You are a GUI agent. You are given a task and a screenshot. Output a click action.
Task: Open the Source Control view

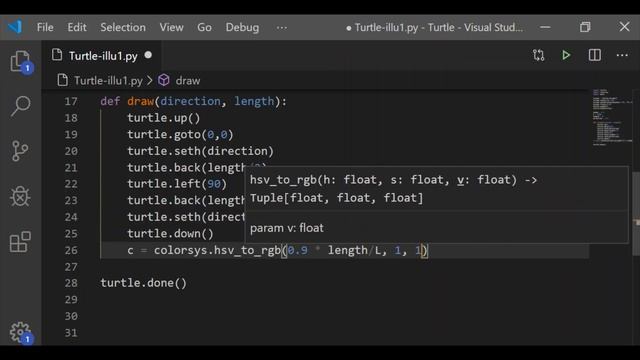pos(20,151)
